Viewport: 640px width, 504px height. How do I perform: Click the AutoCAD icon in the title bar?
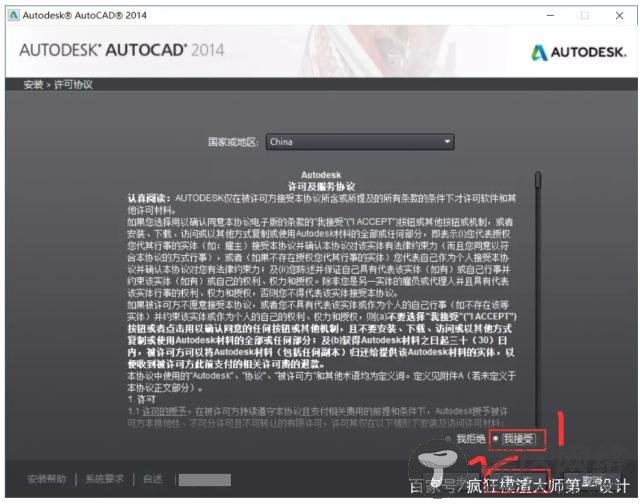(x=13, y=15)
